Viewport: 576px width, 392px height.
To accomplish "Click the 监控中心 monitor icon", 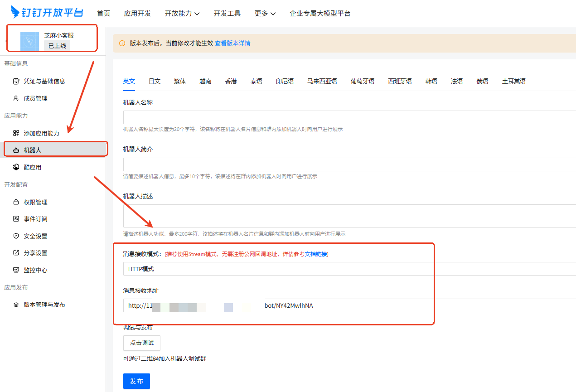I will (16, 270).
